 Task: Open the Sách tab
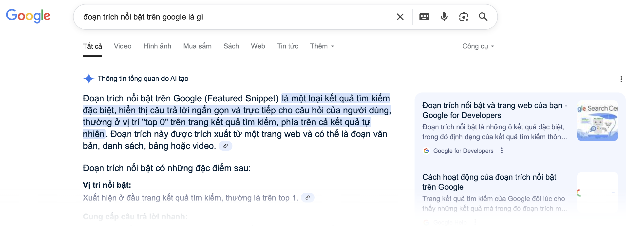click(x=231, y=46)
